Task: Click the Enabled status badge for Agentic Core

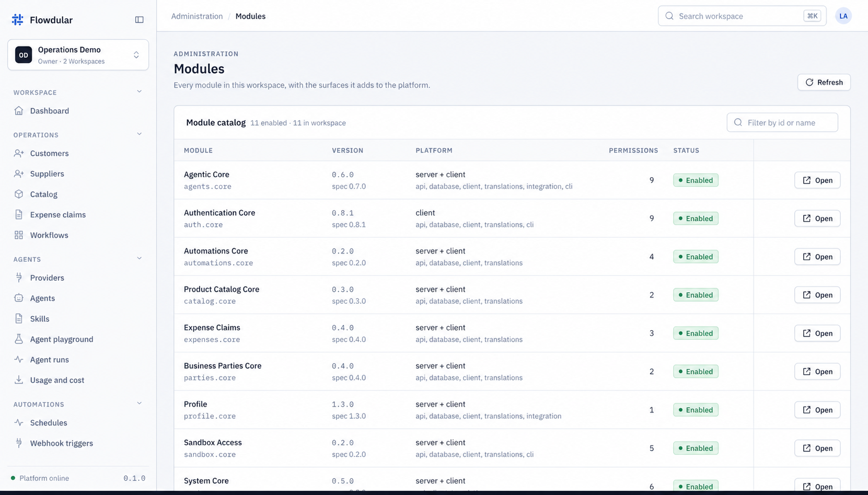Action: 696,180
